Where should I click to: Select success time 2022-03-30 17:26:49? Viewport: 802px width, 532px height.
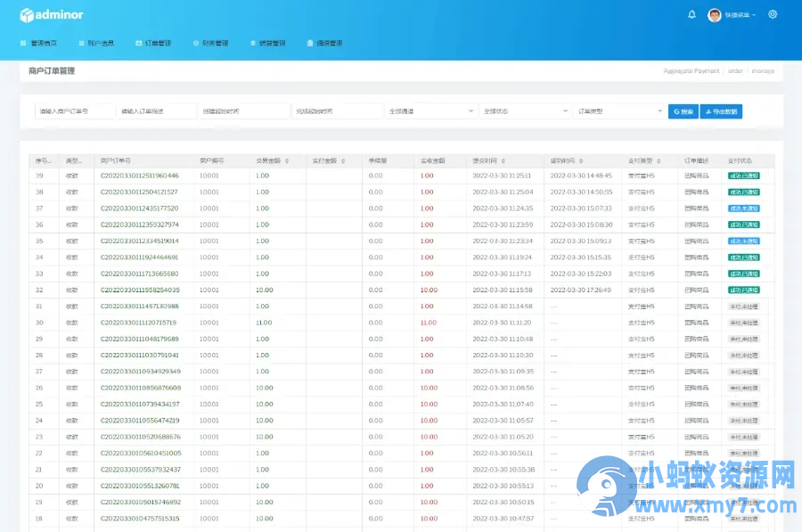[x=580, y=290]
